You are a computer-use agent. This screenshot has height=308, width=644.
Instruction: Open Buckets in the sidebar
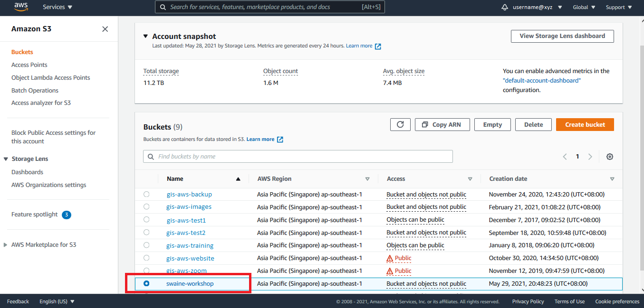click(x=22, y=52)
